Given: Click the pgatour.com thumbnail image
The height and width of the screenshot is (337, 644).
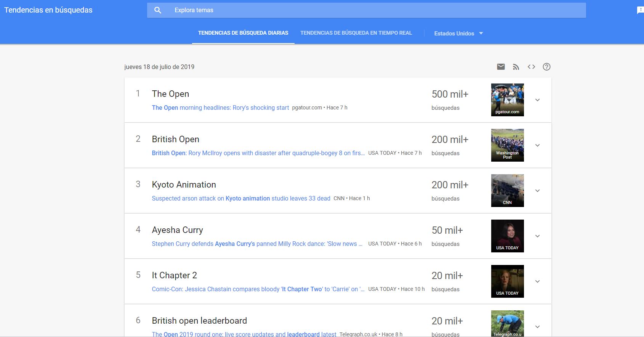Looking at the screenshot, I should click(x=507, y=99).
